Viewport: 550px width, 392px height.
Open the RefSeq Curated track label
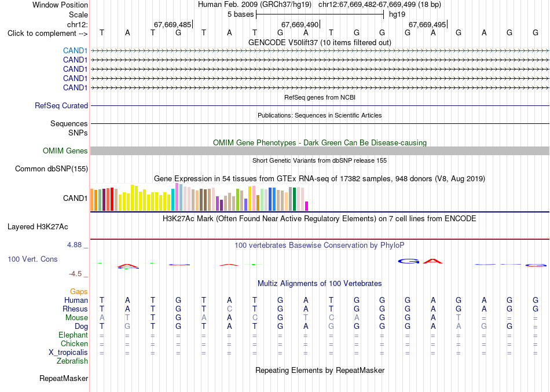click(61, 105)
